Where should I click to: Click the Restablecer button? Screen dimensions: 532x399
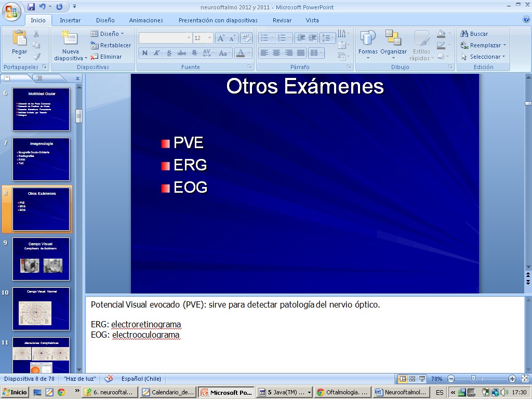(x=111, y=45)
